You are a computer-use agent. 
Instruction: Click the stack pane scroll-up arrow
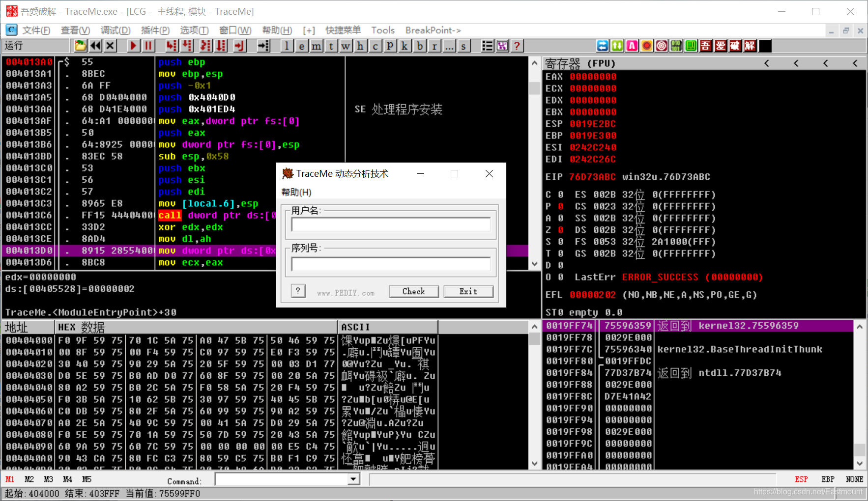(860, 326)
